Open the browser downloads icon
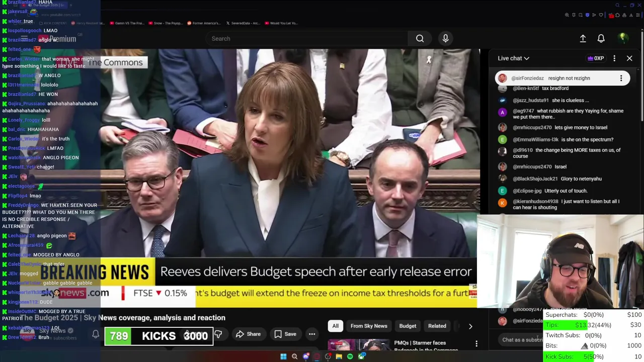 coord(631,15)
